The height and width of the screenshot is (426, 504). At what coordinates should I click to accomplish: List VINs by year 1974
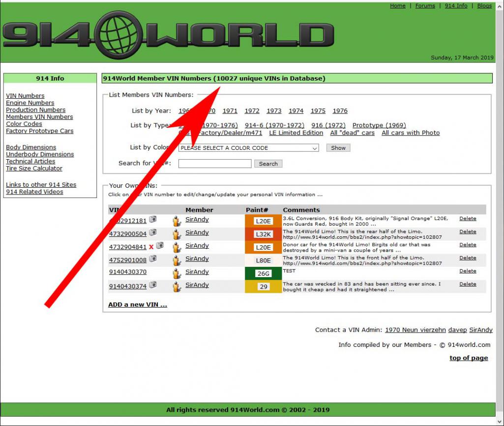pos(296,111)
